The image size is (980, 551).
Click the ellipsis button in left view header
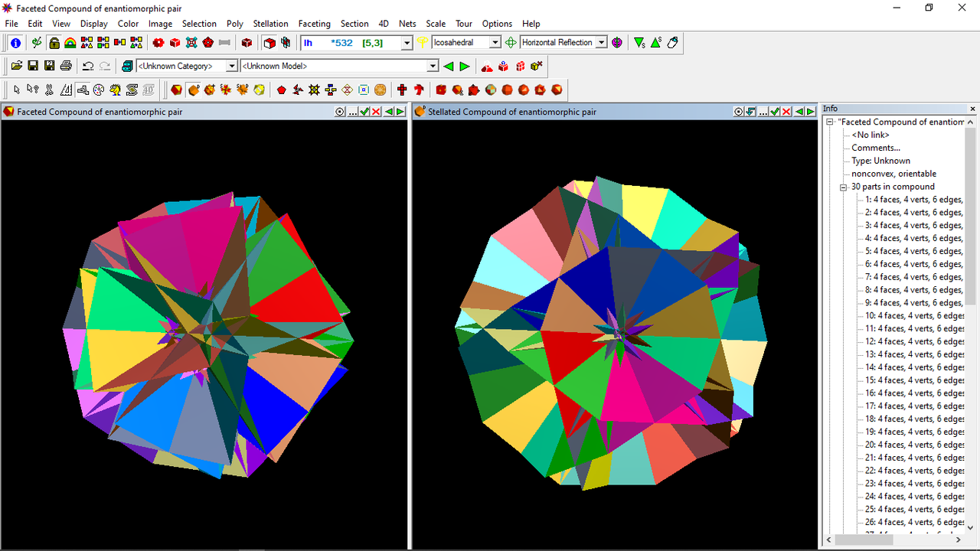pos(352,112)
